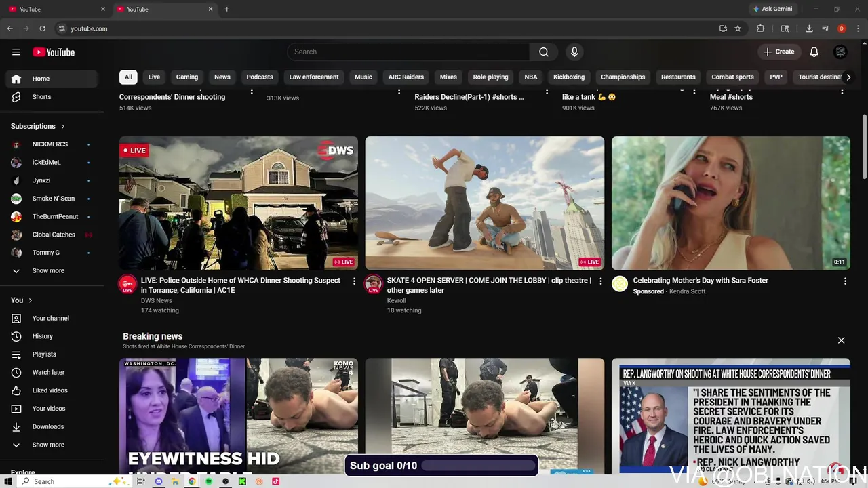Click the YouTube logo

[54, 52]
